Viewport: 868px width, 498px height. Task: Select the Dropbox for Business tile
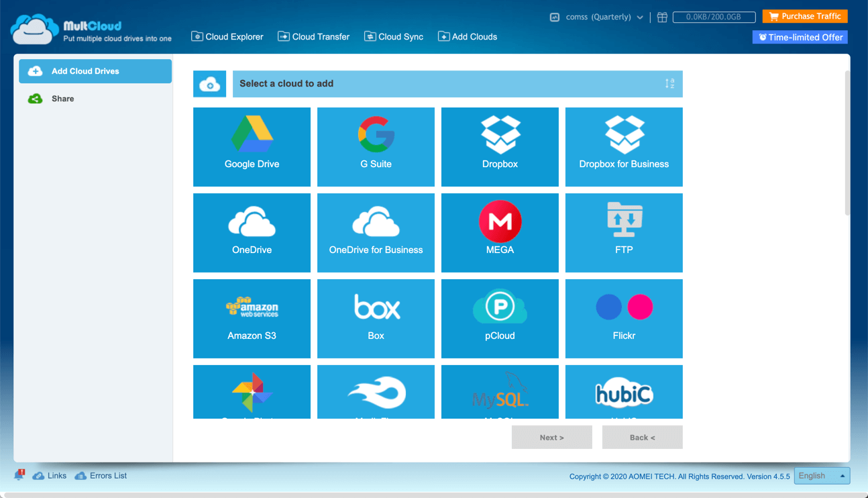624,147
